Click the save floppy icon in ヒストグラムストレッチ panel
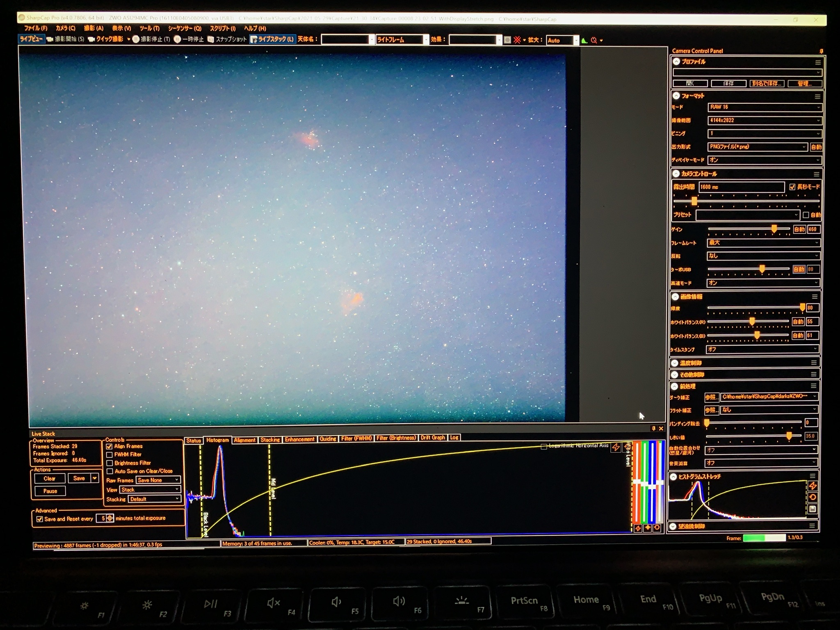The height and width of the screenshot is (630, 840). point(813,509)
